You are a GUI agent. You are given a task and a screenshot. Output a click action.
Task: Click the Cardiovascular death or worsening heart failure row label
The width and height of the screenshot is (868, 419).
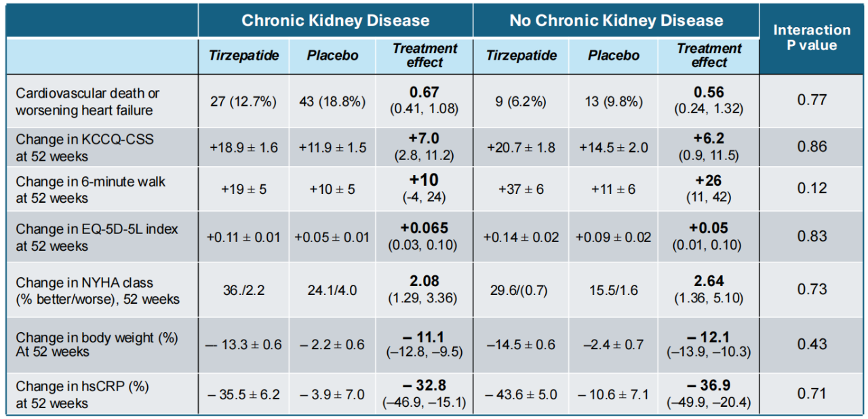(x=87, y=102)
